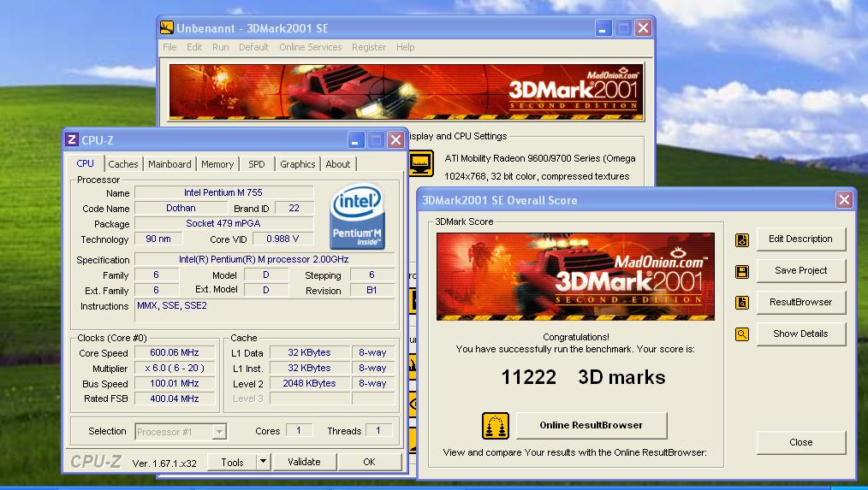The image size is (868, 490).
Task: Click the 3DMark2001 banner in Overall Score dialog
Action: [x=575, y=276]
